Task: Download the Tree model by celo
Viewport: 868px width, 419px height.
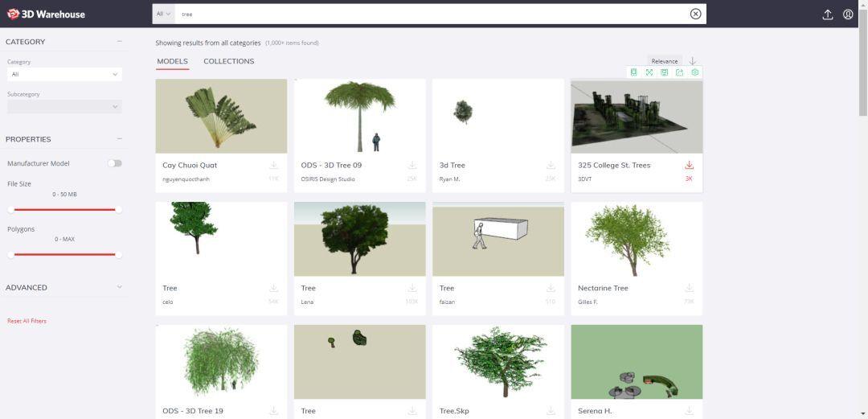Action: point(273,288)
